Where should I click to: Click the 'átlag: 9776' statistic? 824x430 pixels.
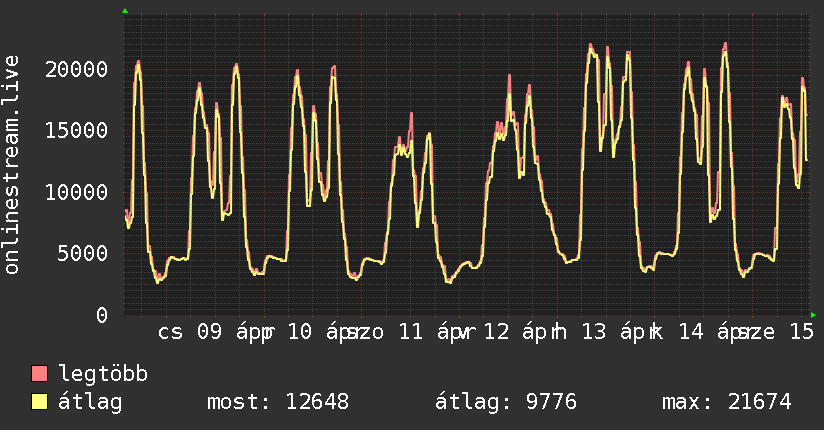pyautogui.click(x=506, y=402)
